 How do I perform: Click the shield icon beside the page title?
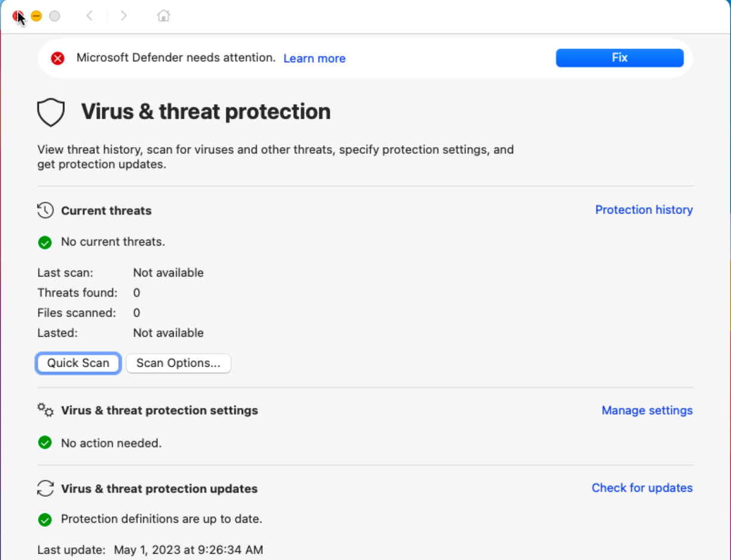tap(51, 113)
